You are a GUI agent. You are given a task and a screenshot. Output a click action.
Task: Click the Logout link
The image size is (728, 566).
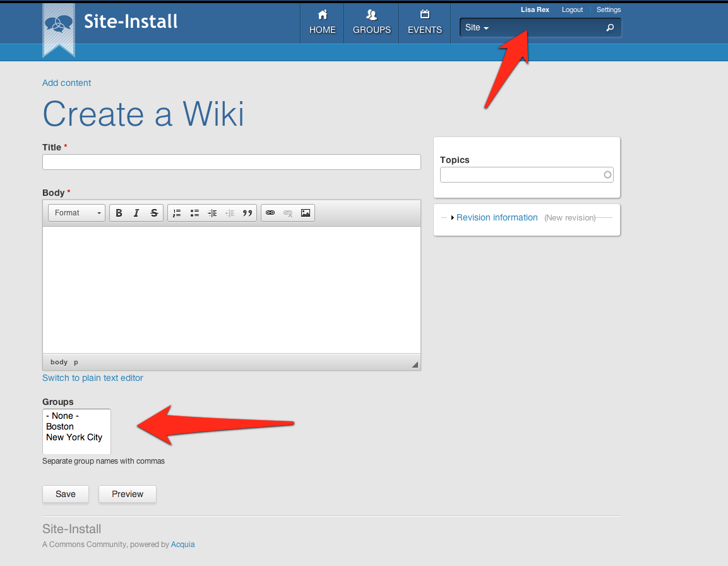572,9
